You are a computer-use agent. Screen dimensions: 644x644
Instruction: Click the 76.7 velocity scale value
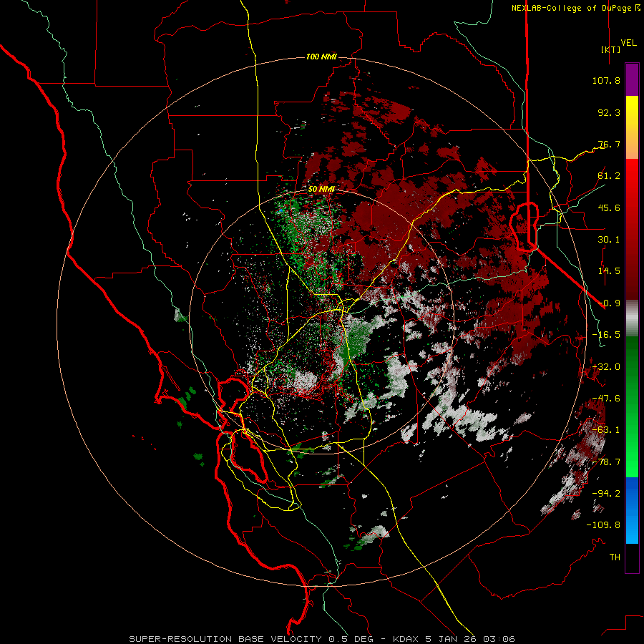tap(609, 144)
